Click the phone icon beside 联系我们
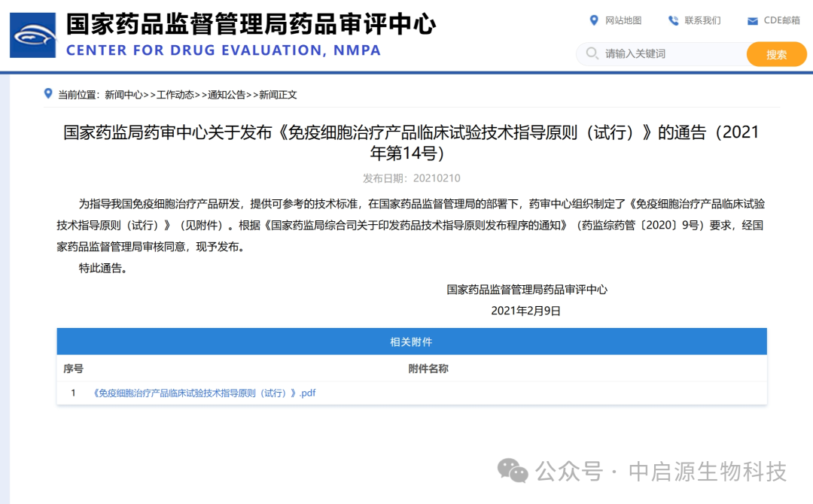 point(673,20)
